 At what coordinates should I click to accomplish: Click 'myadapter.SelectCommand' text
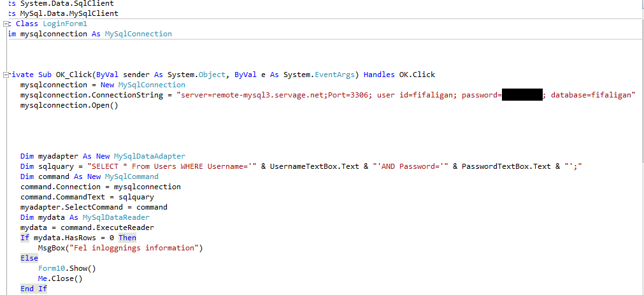point(71,207)
